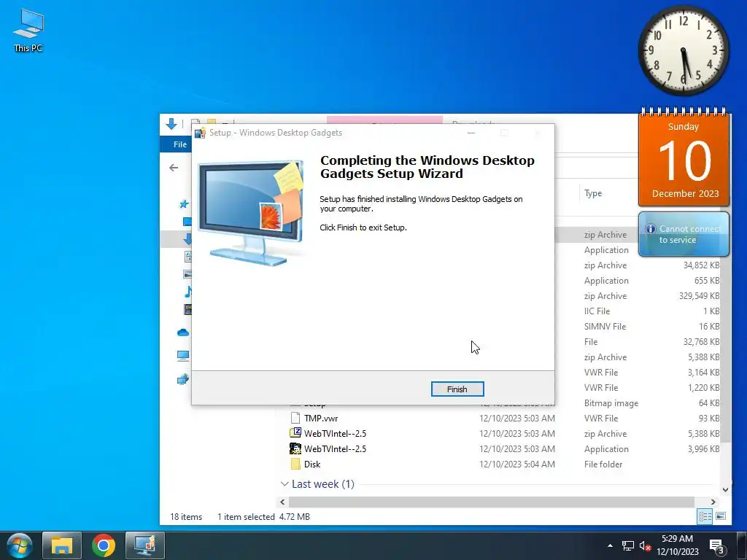Viewport: 747px width, 560px height.
Task: Select the WebTVIntel--2.5 application icon
Action: coord(295,448)
